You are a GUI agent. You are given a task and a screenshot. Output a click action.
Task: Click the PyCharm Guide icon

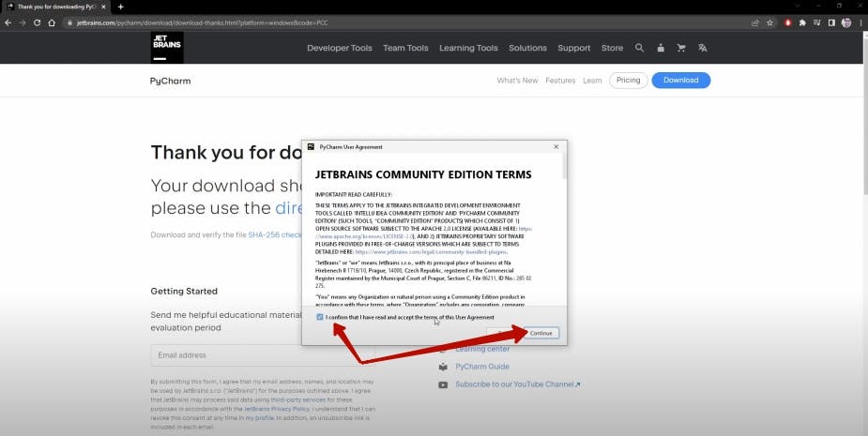tap(443, 367)
